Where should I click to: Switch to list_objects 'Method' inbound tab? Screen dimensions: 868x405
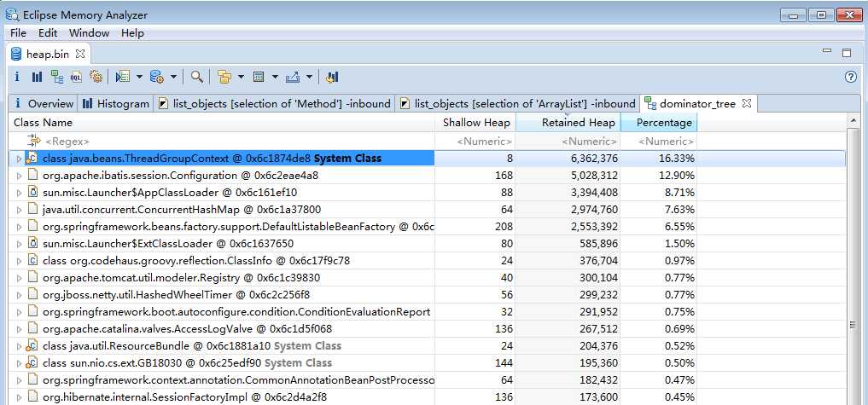pos(274,103)
